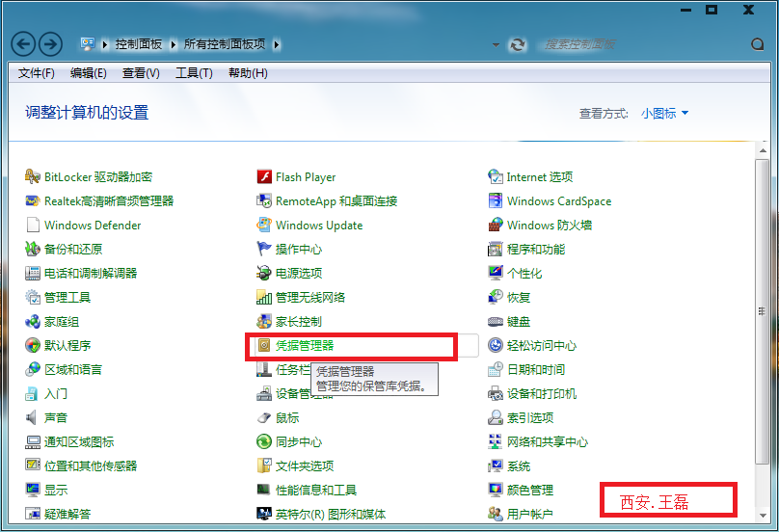The image size is (779, 532).
Task: Open the 颜色管理 link
Action: (530, 491)
